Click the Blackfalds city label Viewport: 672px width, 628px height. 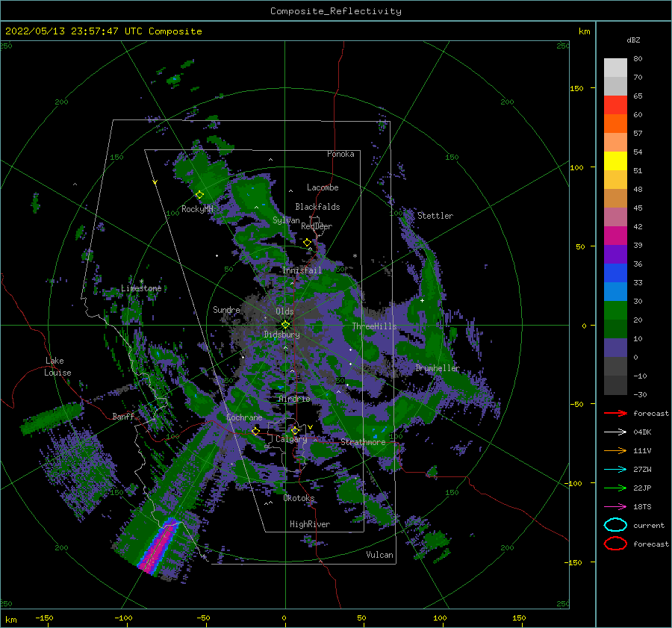317,207
